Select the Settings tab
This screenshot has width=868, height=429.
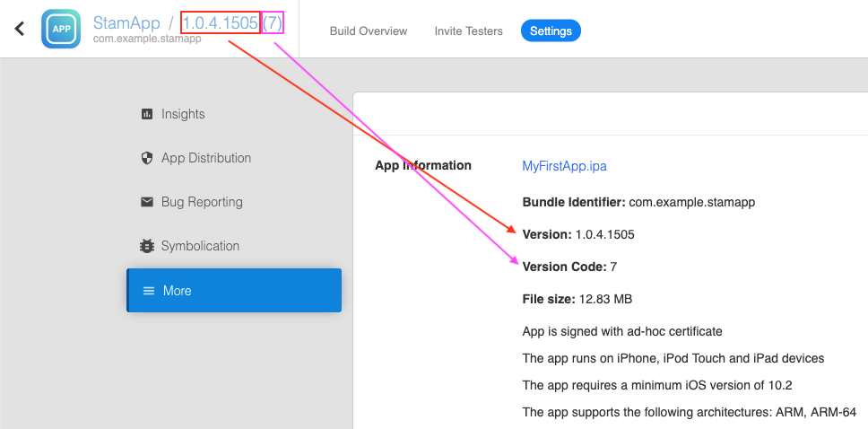[x=551, y=31]
